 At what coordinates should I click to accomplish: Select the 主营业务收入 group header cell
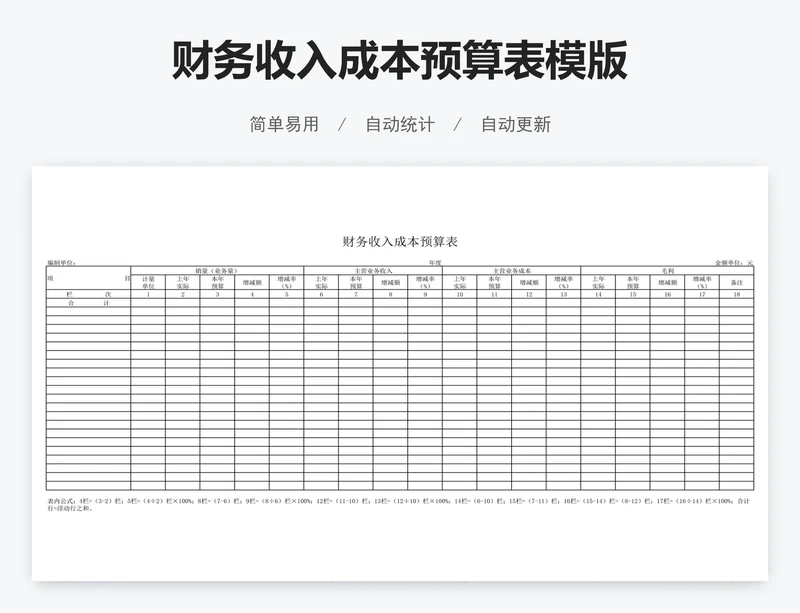[x=373, y=271]
